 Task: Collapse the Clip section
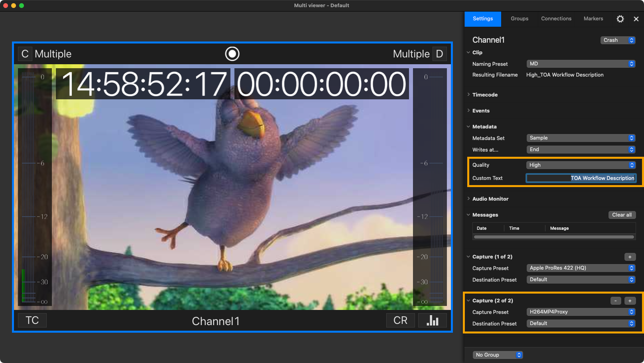468,53
